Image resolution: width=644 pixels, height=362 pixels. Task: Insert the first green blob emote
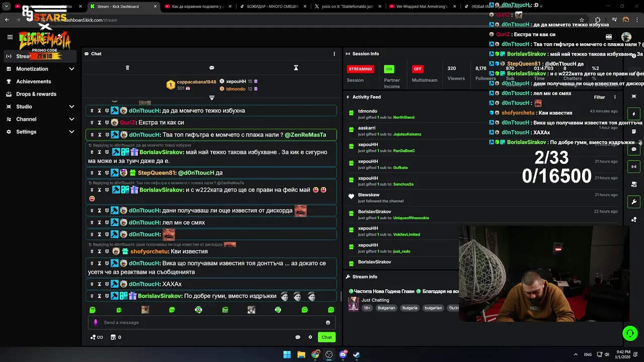click(92, 310)
